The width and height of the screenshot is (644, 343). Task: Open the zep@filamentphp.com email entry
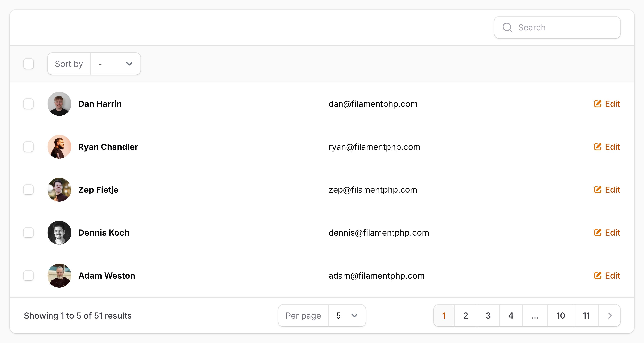click(x=373, y=190)
